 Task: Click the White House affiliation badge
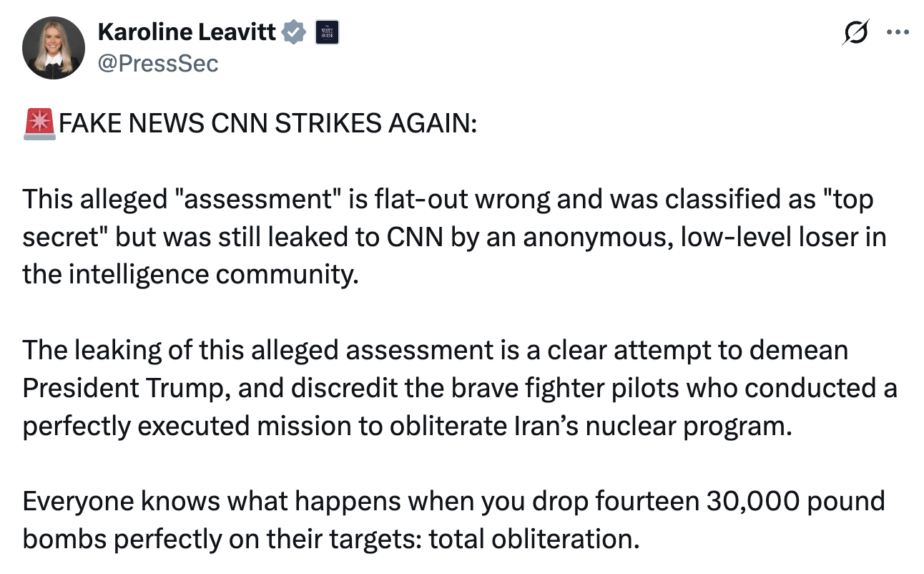point(327,32)
